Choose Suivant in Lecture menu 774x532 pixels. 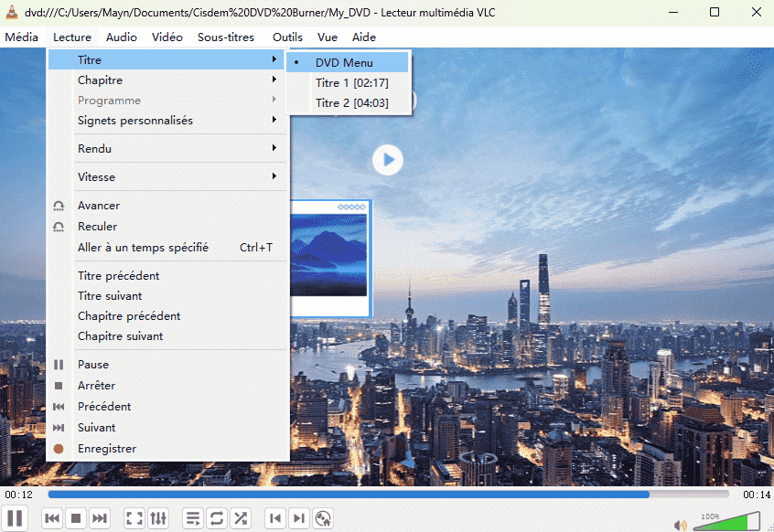(167, 428)
